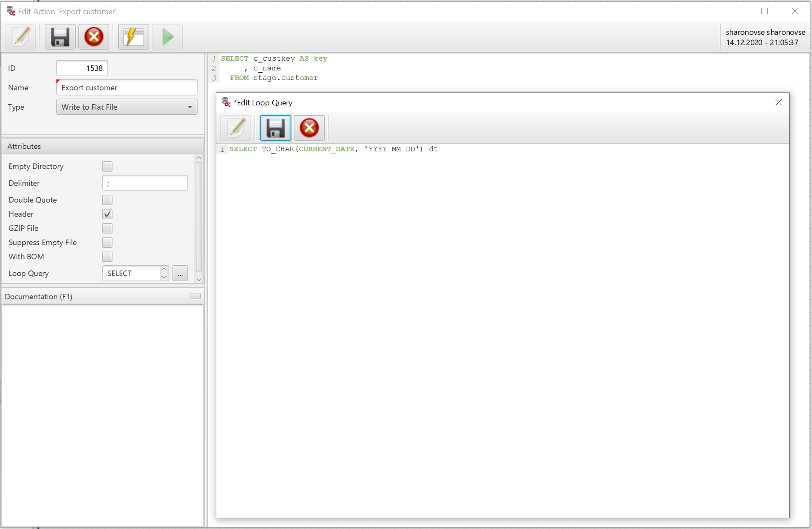Screen dimensions: 812x529
Task: Collapse the Documentation (F1) section
Action: (x=195, y=296)
